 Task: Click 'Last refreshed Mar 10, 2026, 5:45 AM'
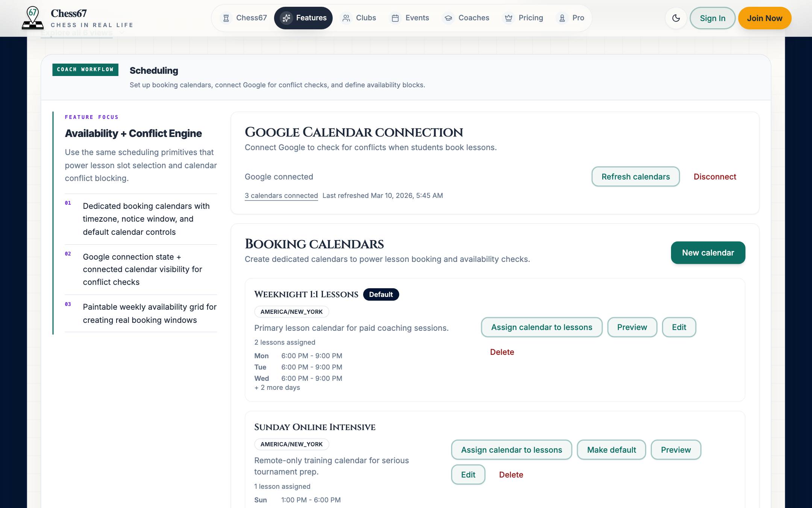(383, 196)
